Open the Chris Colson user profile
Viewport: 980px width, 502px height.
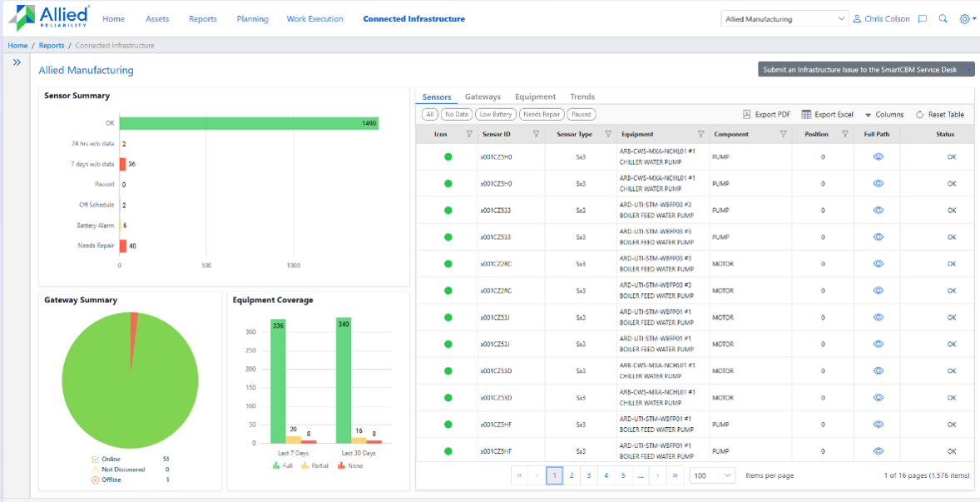(881, 19)
